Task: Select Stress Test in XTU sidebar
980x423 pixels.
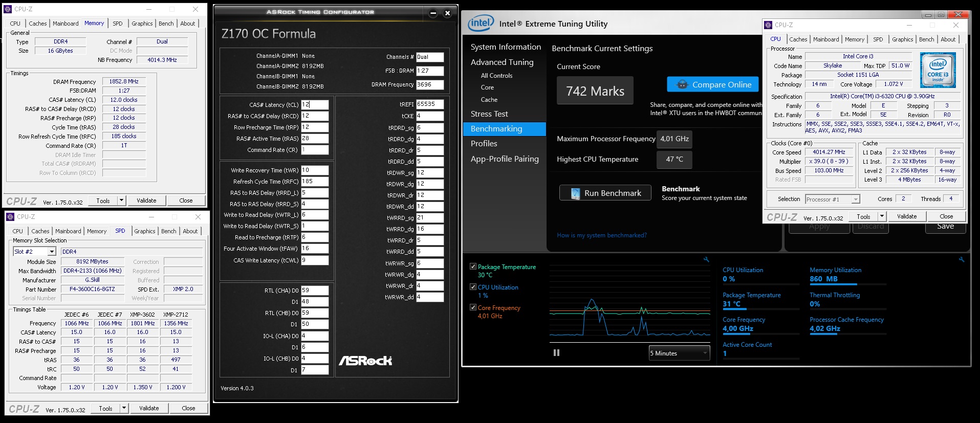Action: tap(489, 114)
